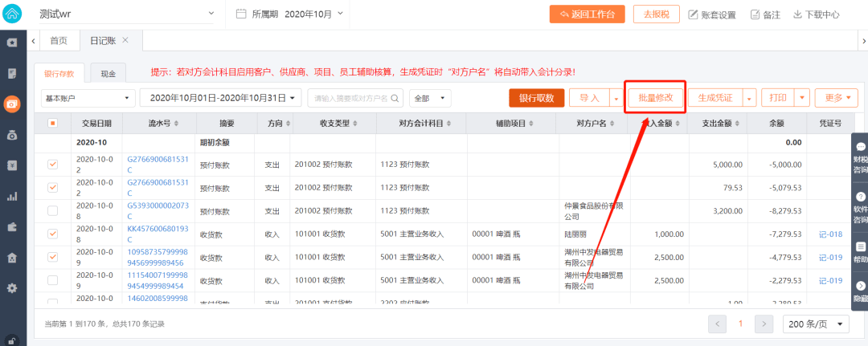Click the calendar icon beside 所属期
The height and width of the screenshot is (346, 868).
point(241,14)
